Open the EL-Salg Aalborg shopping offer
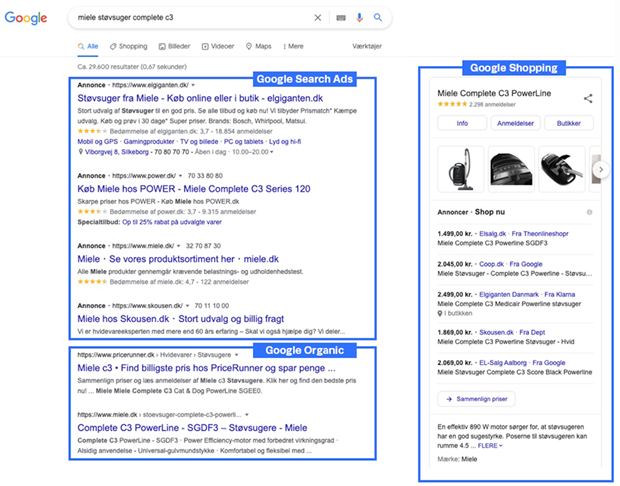This screenshot has height=486, width=620. 503,363
